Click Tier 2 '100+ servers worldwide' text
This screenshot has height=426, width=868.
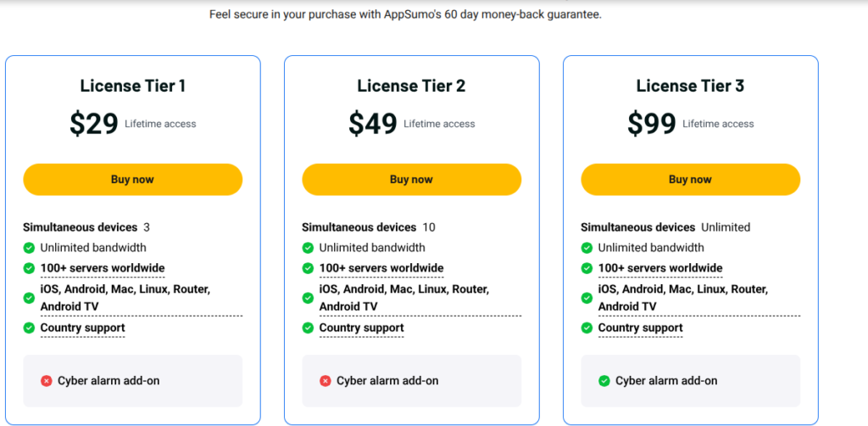381,268
